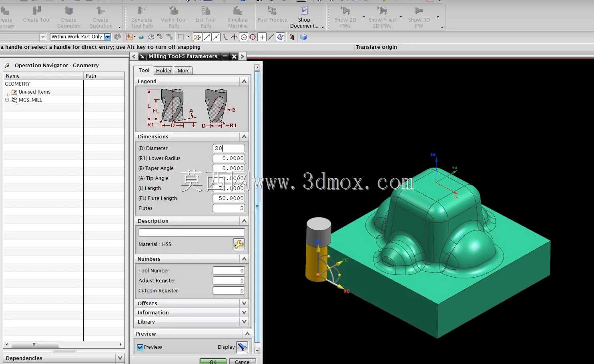Screen dimensions: 594x364
Task: Click the Lower Radius input field
Action: 229,158
